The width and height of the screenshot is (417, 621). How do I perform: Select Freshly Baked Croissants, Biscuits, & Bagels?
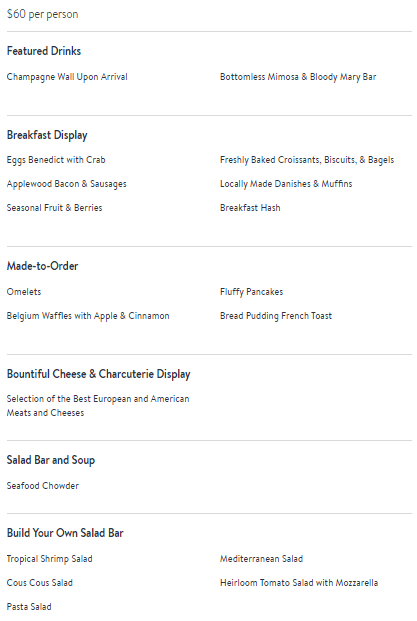pyautogui.click(x=307, y=160)
